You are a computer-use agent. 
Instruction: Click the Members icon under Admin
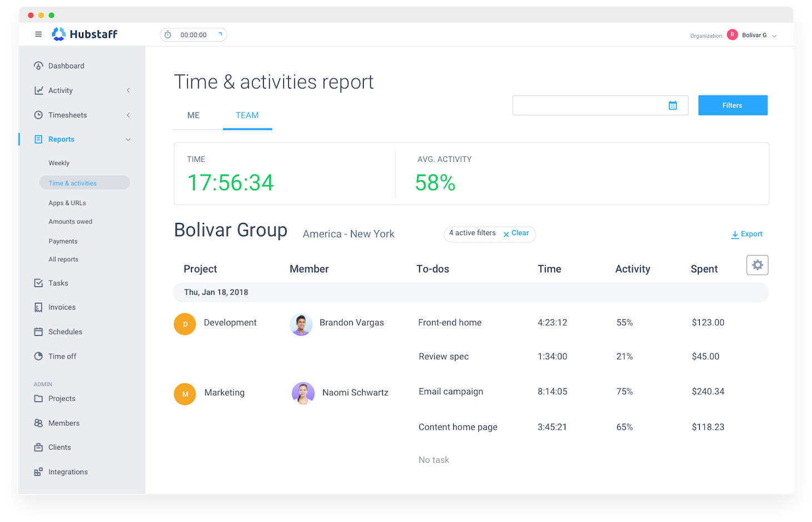point(38,423)
